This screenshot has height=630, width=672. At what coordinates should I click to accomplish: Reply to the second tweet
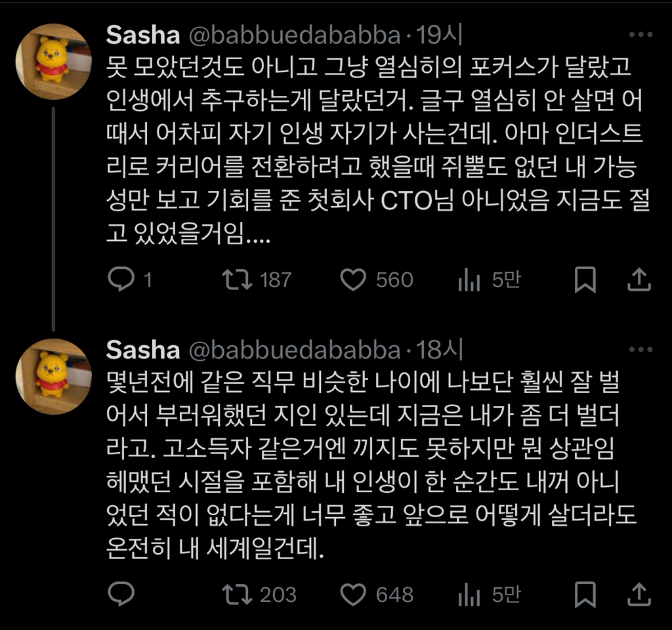coord(121,595)
